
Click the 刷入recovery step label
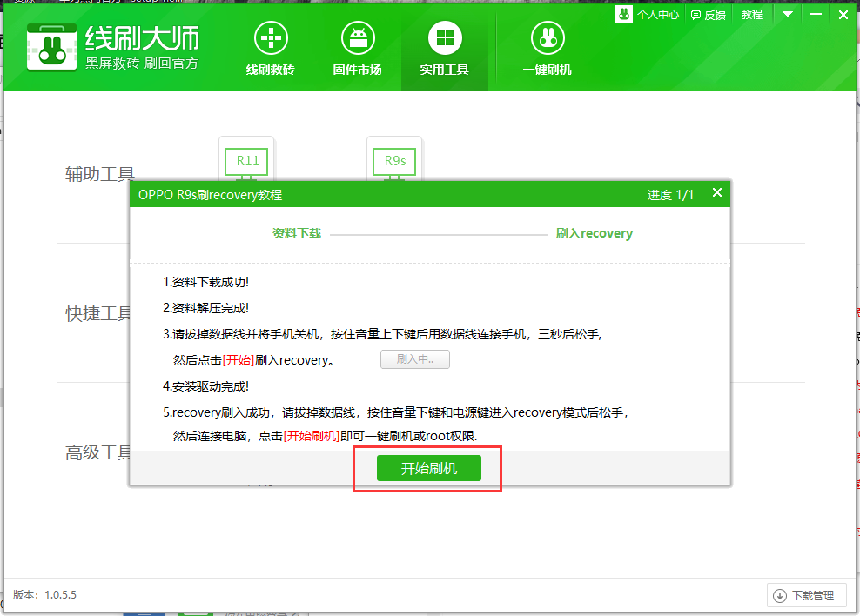(x=594, y=233)
